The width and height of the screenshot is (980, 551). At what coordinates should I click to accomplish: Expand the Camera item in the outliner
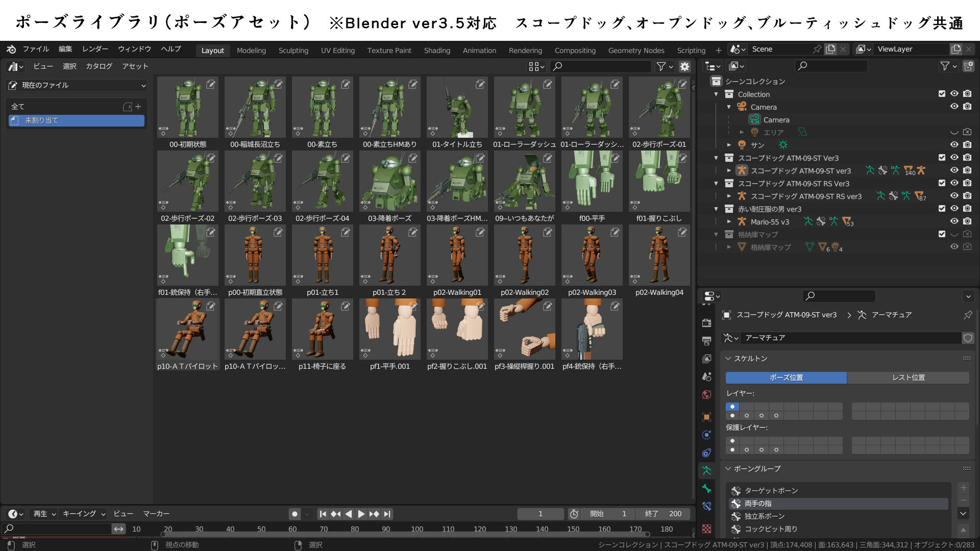click(729, 107)
